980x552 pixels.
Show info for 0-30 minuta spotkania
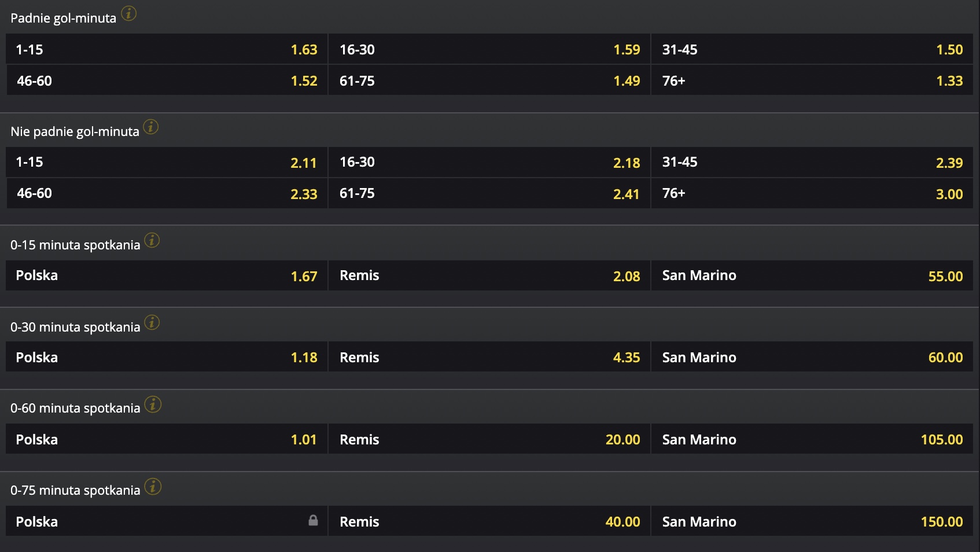click(x=152, y=322)
